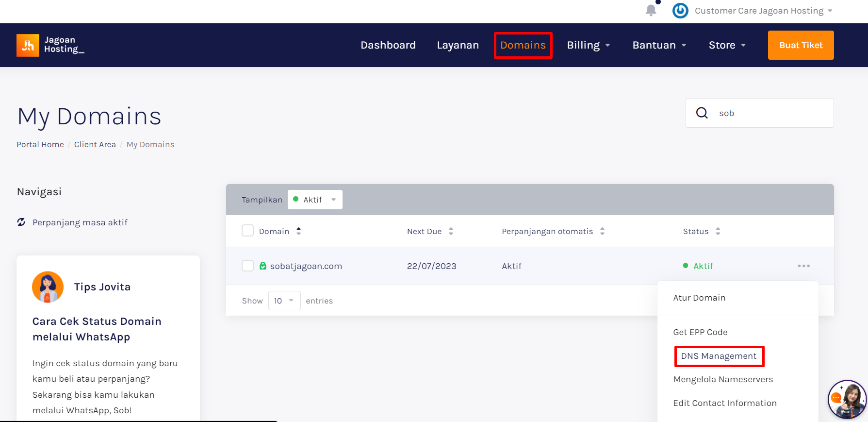
Task: Click the Tips Jovita avatar image
Action: pos(48,287)
